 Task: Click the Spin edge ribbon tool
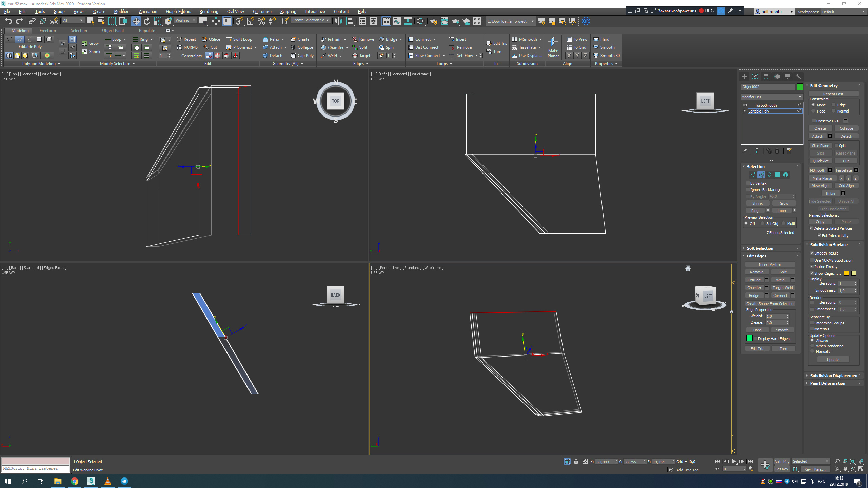(386, 47)
